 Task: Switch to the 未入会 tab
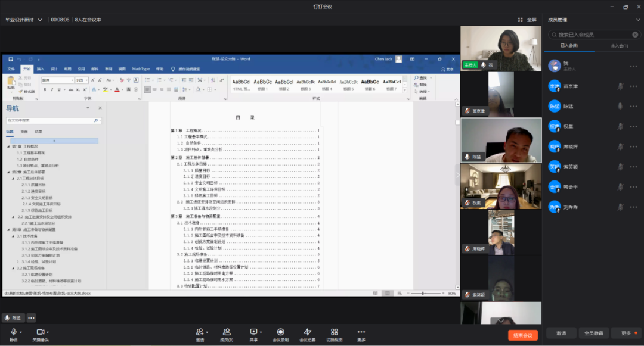point(618,46)
